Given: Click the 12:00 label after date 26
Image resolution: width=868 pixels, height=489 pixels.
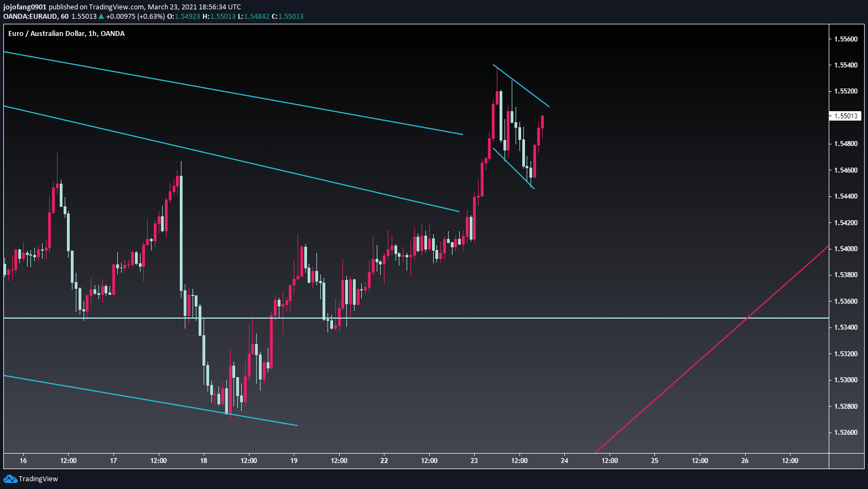Looking at the screenshot, I should 790,460.
